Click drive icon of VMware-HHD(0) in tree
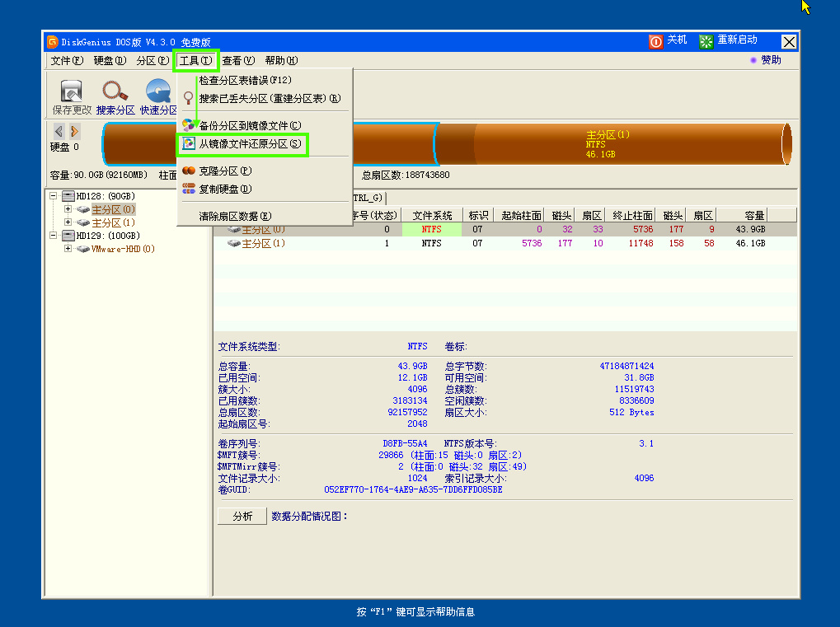The image size is (840, 627). 83,249
